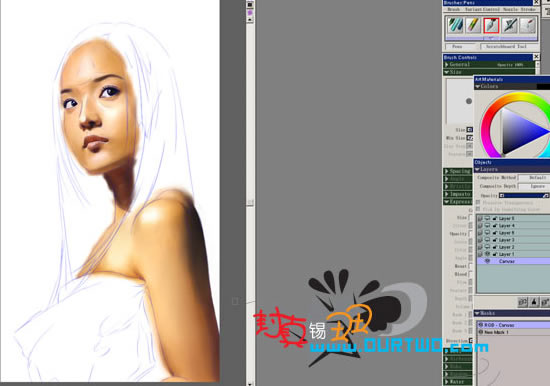Viewport: 550px width, 386px height.
Task: Select the 'New Mask 1' row
Action: pyautogui.click(x=513, y=332)
